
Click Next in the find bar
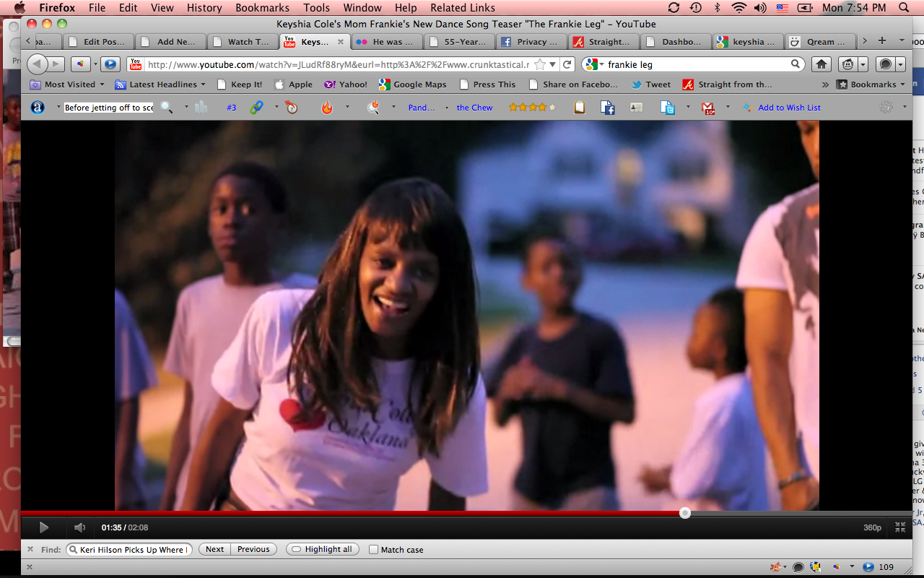point(214,550)
